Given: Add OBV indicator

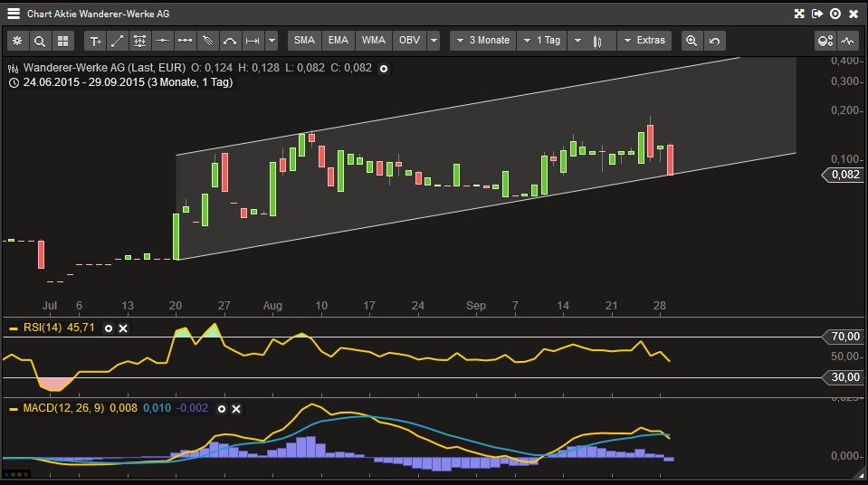Looking at the screenshot, I should point(410,41).
